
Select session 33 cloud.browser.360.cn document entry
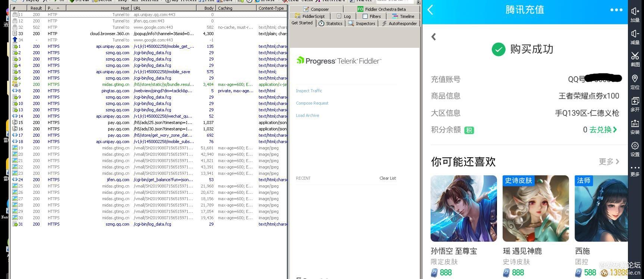(149, 34)
